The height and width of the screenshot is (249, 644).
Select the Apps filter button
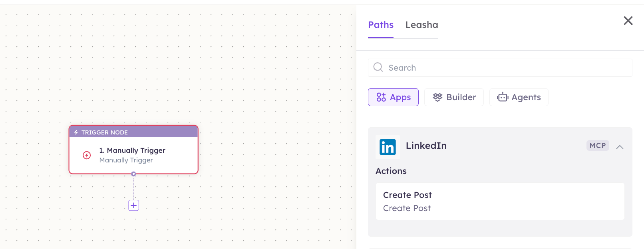393,97
